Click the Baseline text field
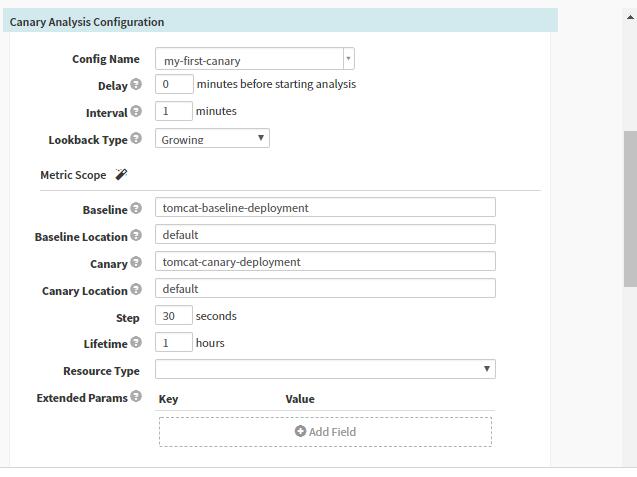Viewport: 637px width, 477px height. 325,208
